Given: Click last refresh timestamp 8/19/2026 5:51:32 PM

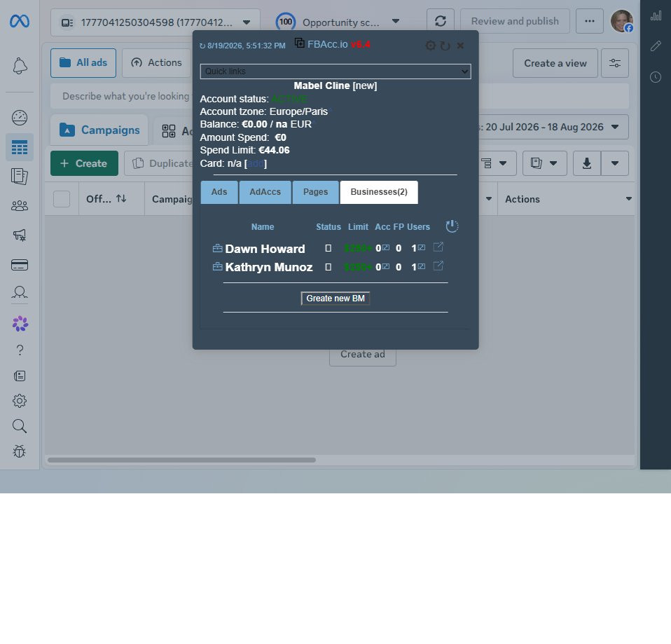Looking at the screenshot, I should 246,46.
